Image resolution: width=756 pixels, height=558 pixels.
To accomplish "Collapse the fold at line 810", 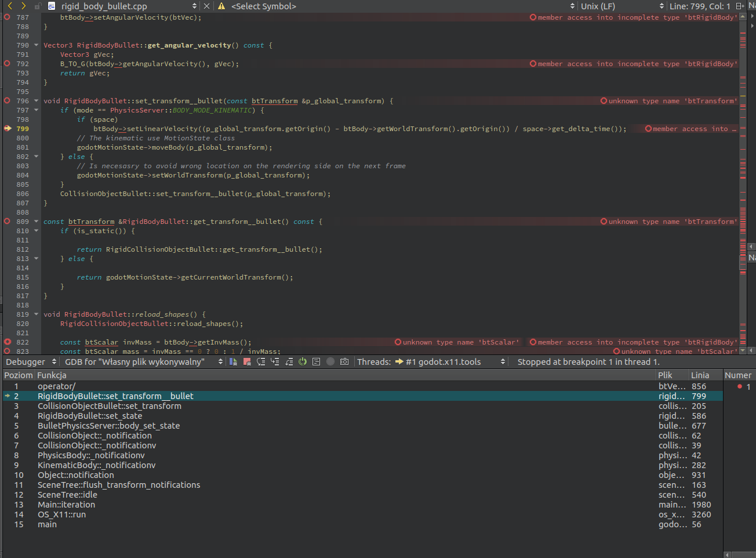I will click(x=36, y=230).
